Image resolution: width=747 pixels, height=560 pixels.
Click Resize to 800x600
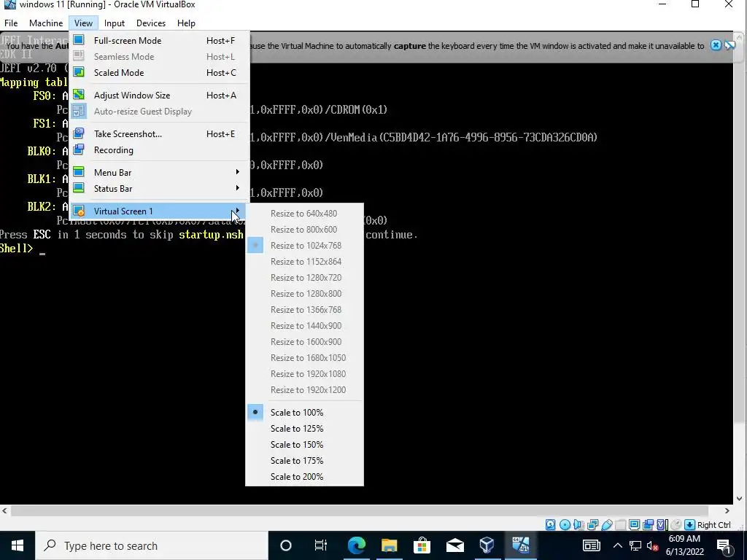304,230
